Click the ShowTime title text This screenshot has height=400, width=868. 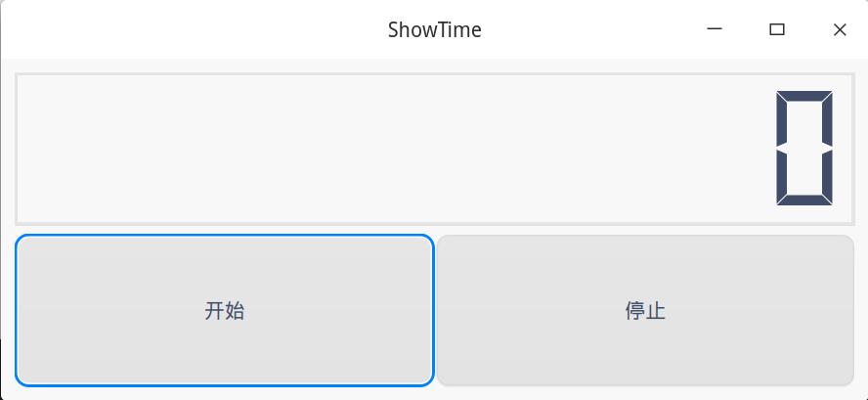(x=434, y=29)
